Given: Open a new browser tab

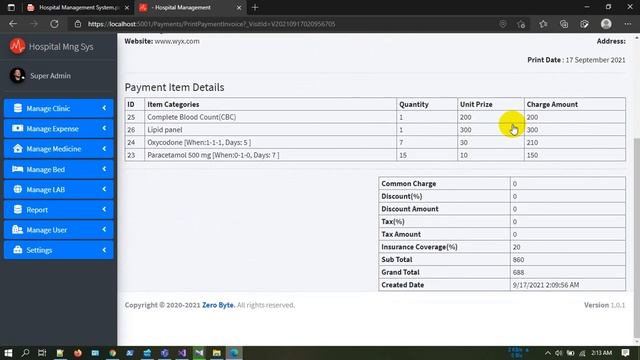Looking at the screenshot, I should (255, 7).
